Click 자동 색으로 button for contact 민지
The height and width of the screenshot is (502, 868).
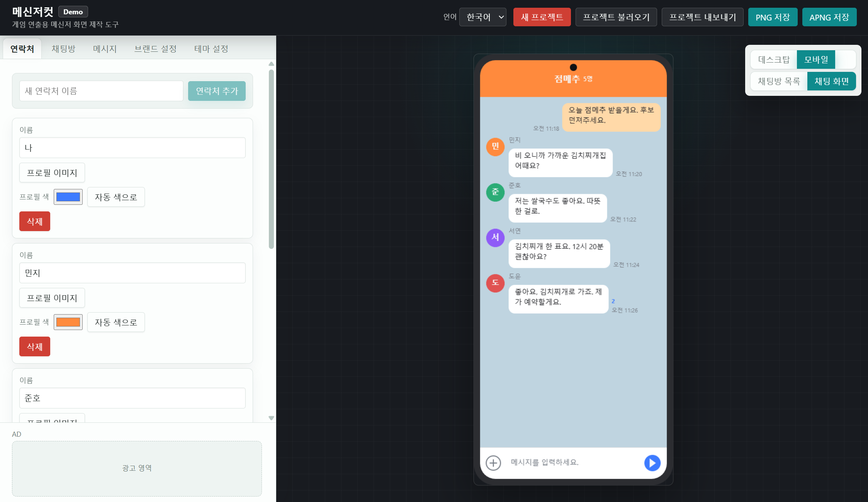[x=116, y=322]
